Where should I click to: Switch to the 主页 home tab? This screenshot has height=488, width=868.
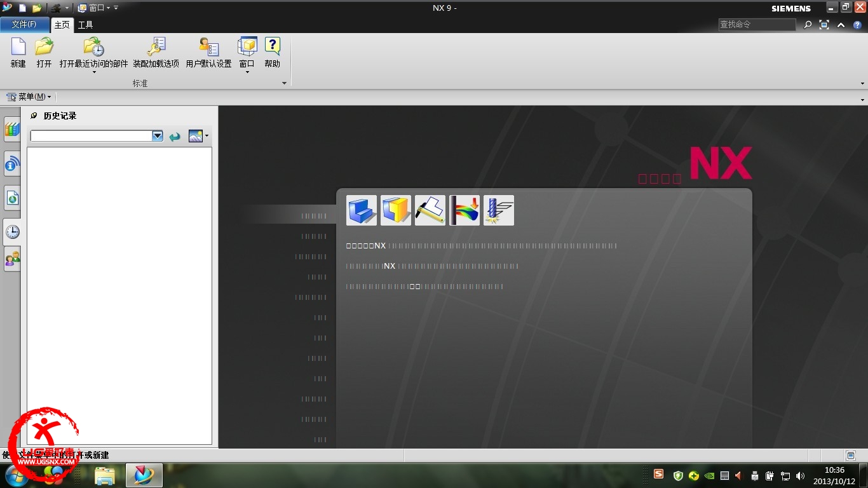(x=62, y=25)
